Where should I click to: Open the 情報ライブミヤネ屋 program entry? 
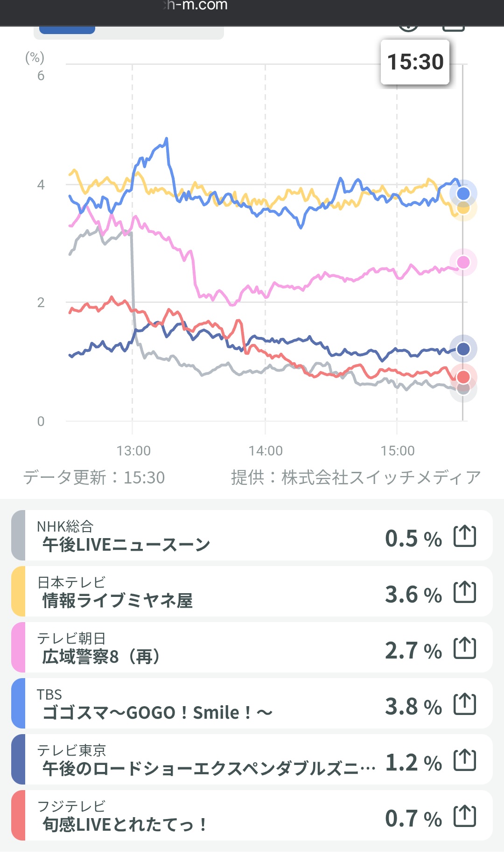(118, 600)
